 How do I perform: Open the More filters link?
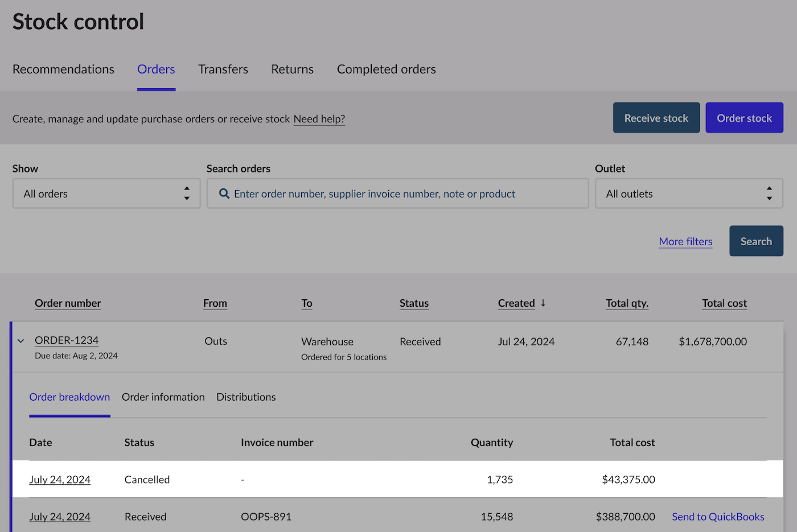point(685,241)
